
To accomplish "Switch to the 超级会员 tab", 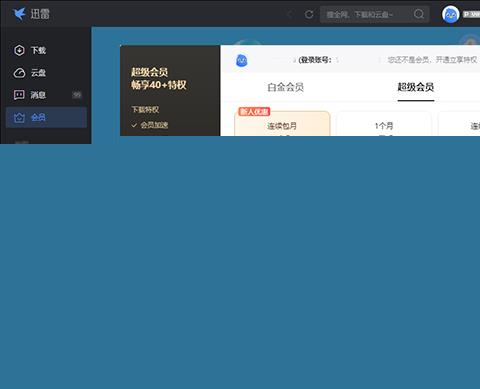I will pos(416,87).
